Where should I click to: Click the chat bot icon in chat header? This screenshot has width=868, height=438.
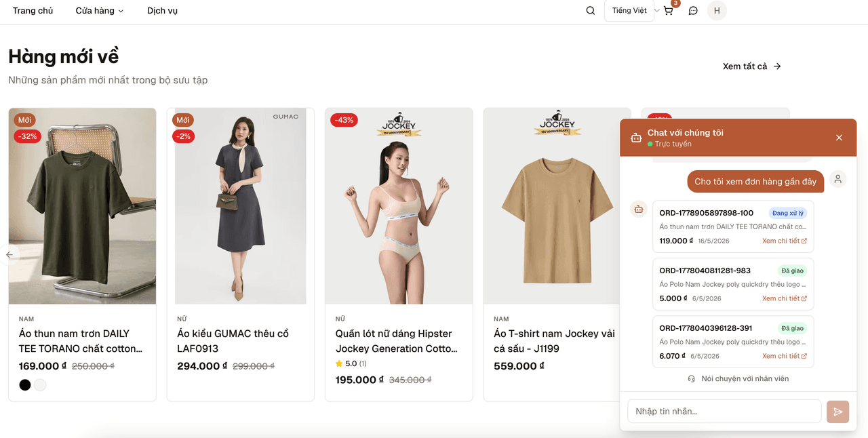coord(636,138)
